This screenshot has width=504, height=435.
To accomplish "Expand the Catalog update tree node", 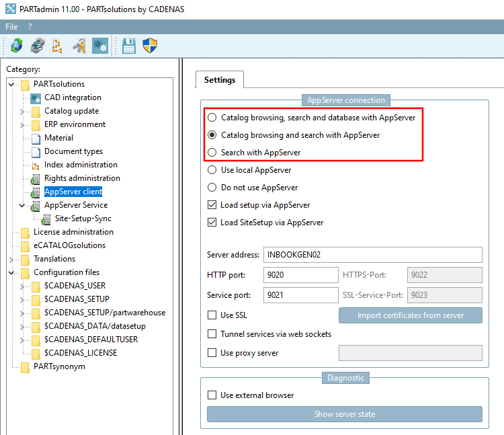I will [22, 111].
